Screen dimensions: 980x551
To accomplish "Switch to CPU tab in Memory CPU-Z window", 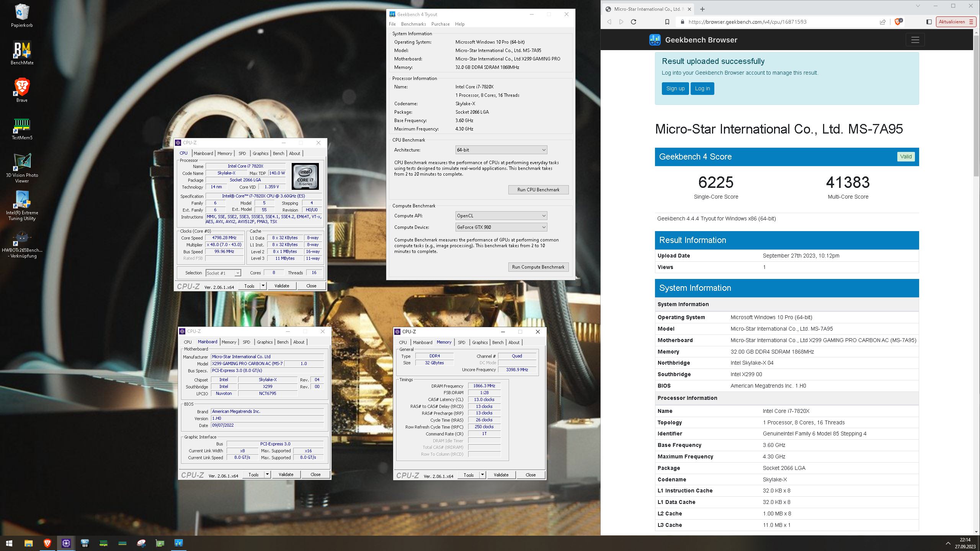I will pyautogui.click(x=403, y=342).
